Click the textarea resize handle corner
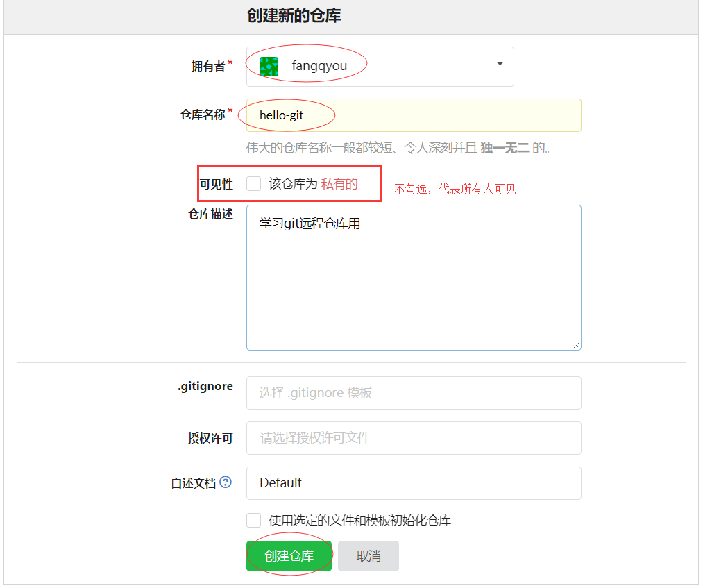This screenshot has height=588, width=703. tap(576, 346)
